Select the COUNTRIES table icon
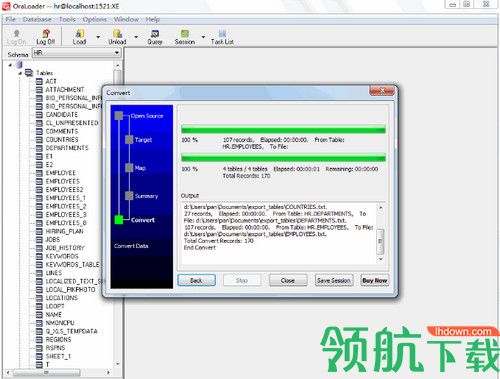This screenshot has height=379, width=500. point(39,140)
